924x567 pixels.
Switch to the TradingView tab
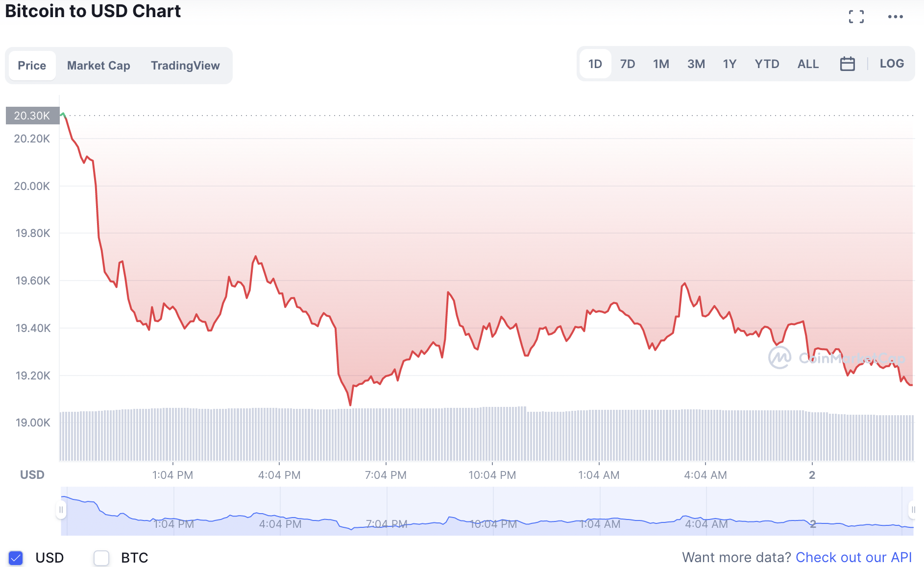point(185,66)
